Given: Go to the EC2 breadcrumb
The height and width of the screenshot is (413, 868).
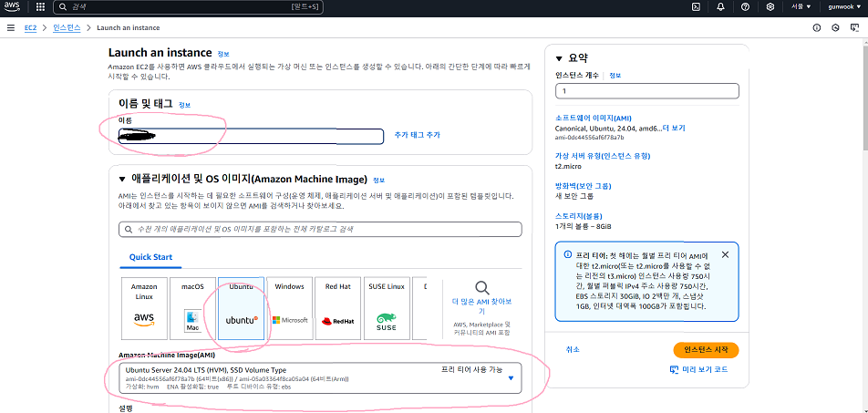Looking at the screenshot, I should tap(30, 27).
